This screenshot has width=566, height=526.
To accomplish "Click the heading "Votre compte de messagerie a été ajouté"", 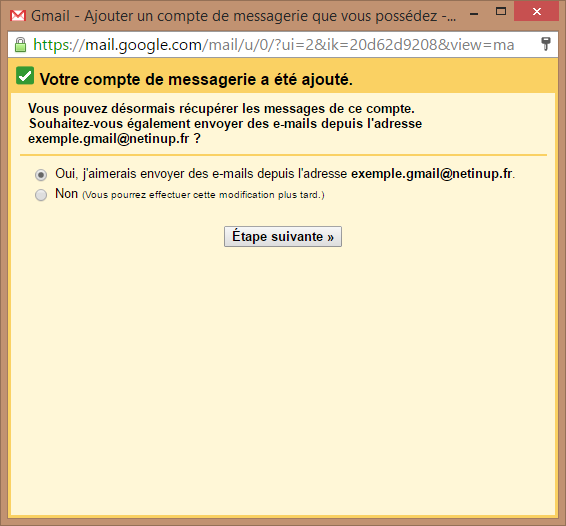I will [x=196, y=79].
